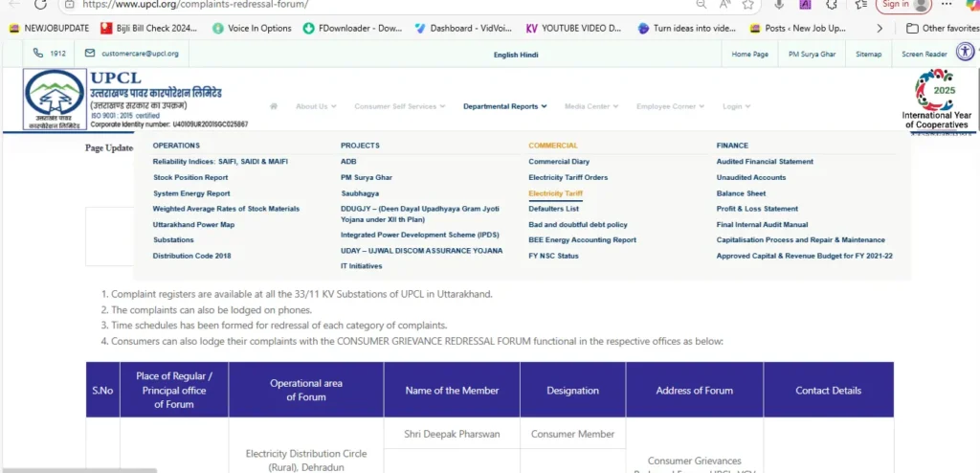980x473 pixels.
Task: Open Audited Financial Statement
Action: [765, 162]
